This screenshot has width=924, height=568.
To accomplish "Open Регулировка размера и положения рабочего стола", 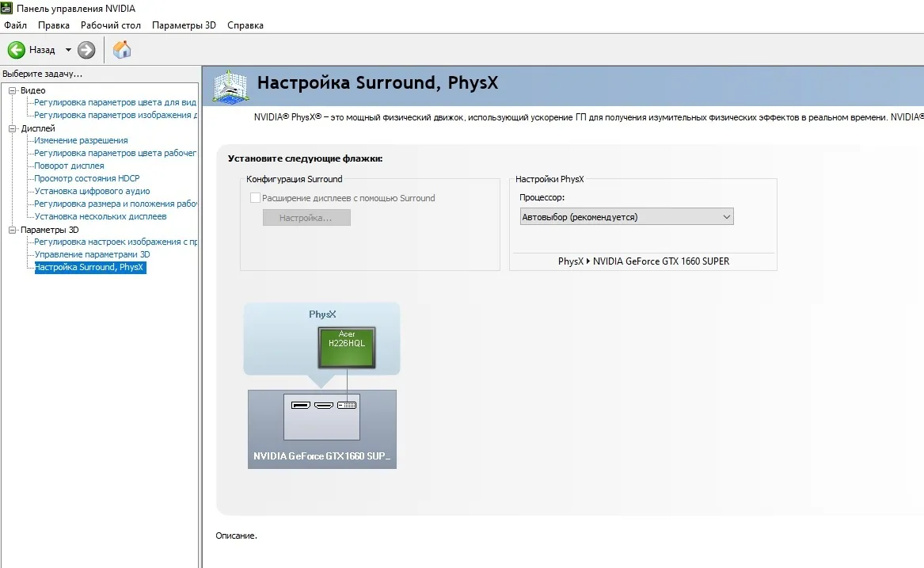I will point(116,204).
